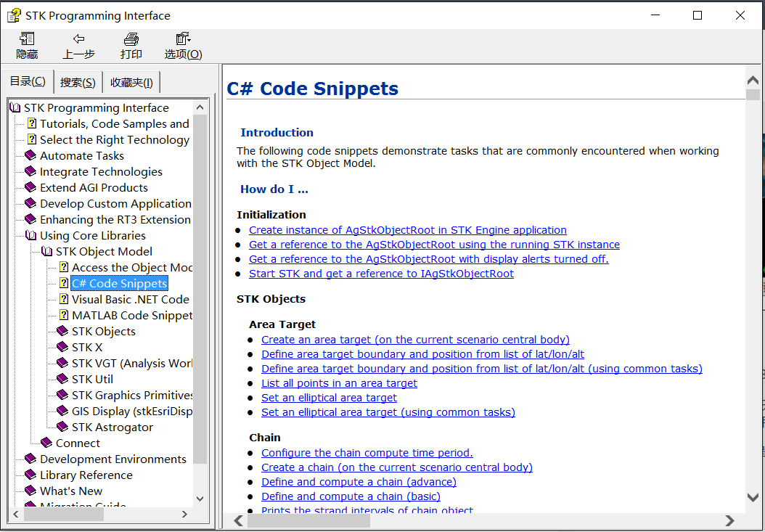Open Set elliptical area target (using common tasks)
Screen dimensions: 765x532
pyautogui.click(x=388, y=412)
